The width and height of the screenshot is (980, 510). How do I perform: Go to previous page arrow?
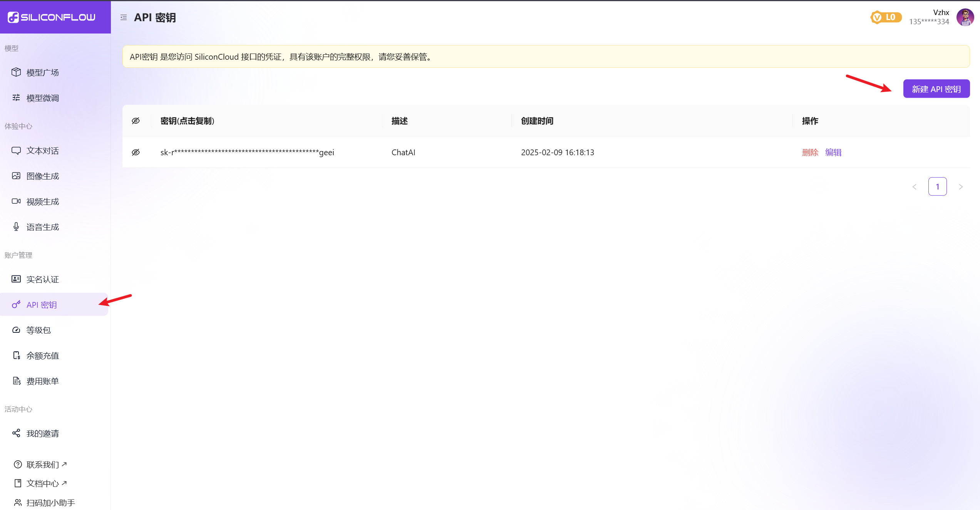click(x=914, y=187)
